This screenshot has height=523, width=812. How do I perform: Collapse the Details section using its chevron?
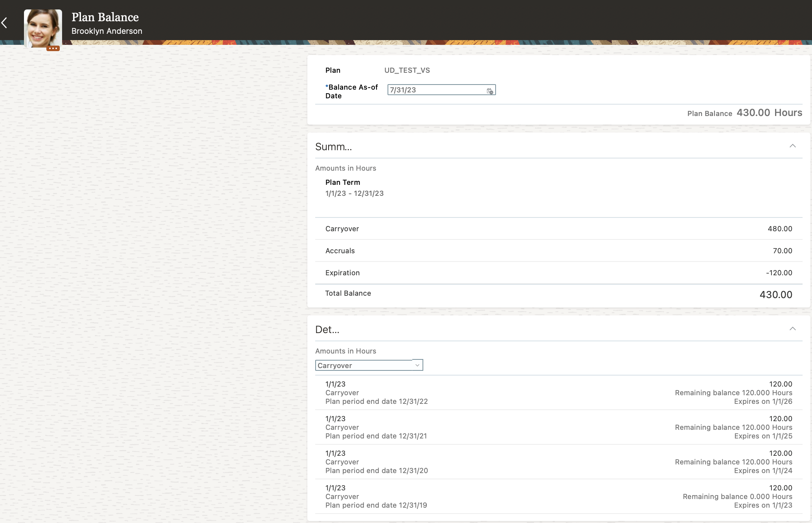point(793,329)
